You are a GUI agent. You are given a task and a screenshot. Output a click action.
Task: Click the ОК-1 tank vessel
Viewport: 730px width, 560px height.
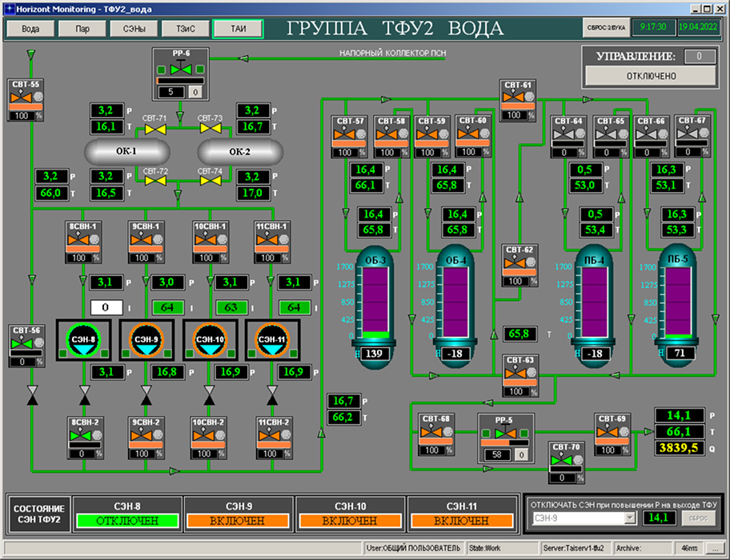point(124,152)
